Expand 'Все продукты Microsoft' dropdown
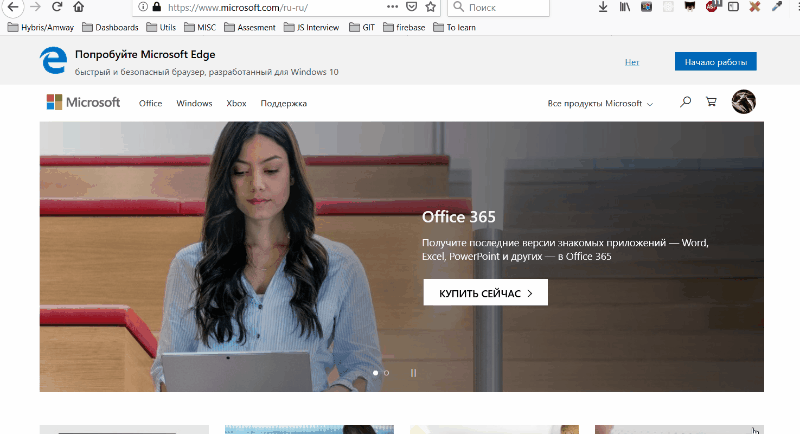 [600, 104]
